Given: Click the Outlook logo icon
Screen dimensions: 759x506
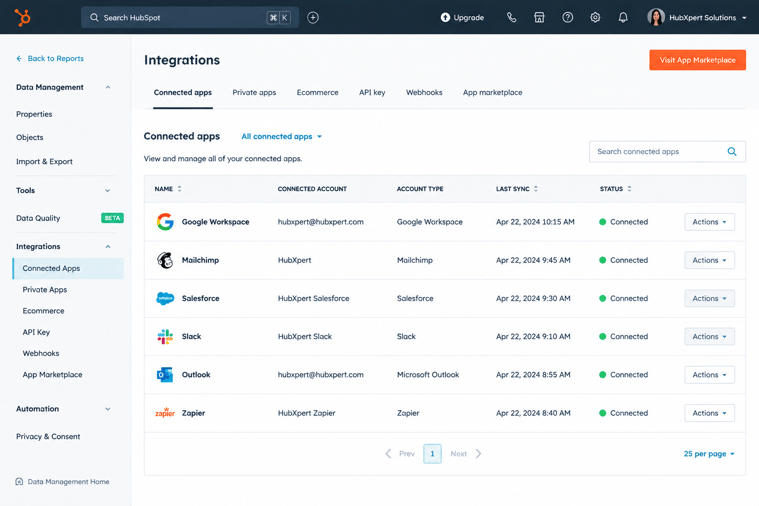Looking at the screenshot, I should 165,375.
